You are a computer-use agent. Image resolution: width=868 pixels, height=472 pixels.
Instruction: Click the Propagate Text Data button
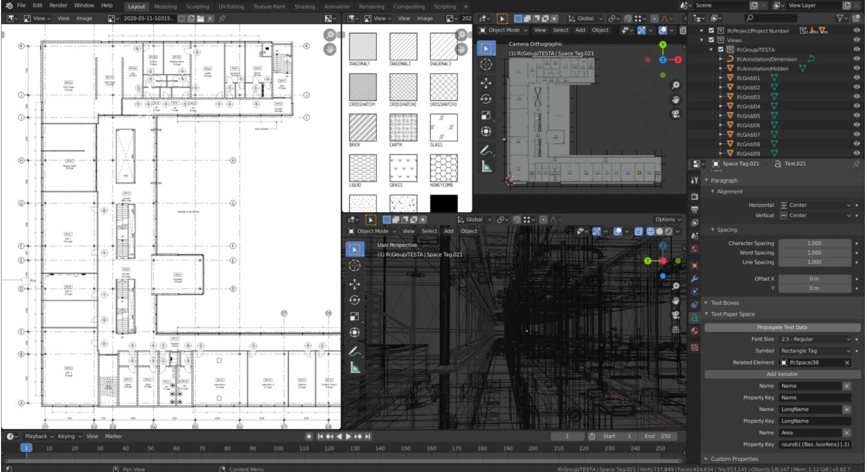[782, 327]
